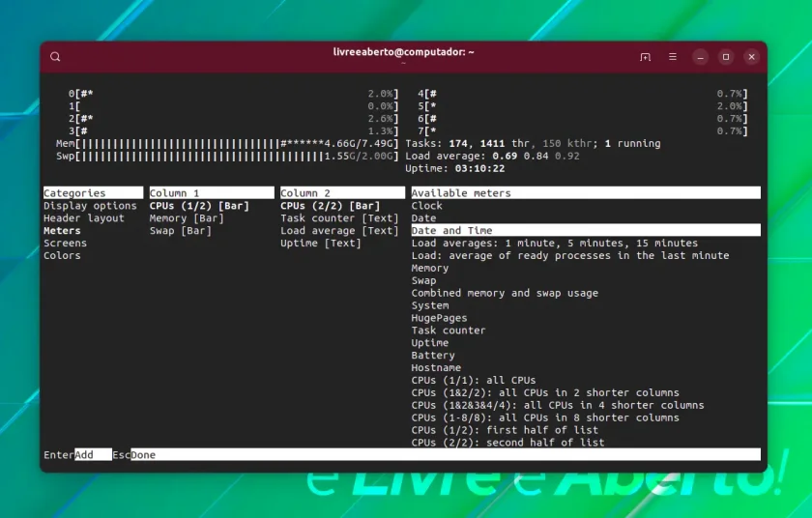Choose the highlighted Date and Time meter
This screenshot has width=812, height=518.
pos(586,230)
